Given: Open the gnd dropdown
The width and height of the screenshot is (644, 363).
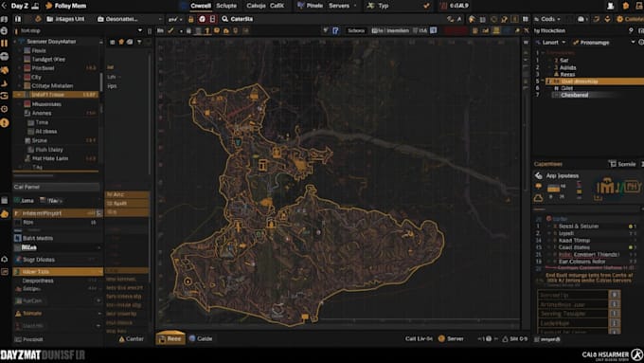Looking at the screenshot, I should point(175,19).
